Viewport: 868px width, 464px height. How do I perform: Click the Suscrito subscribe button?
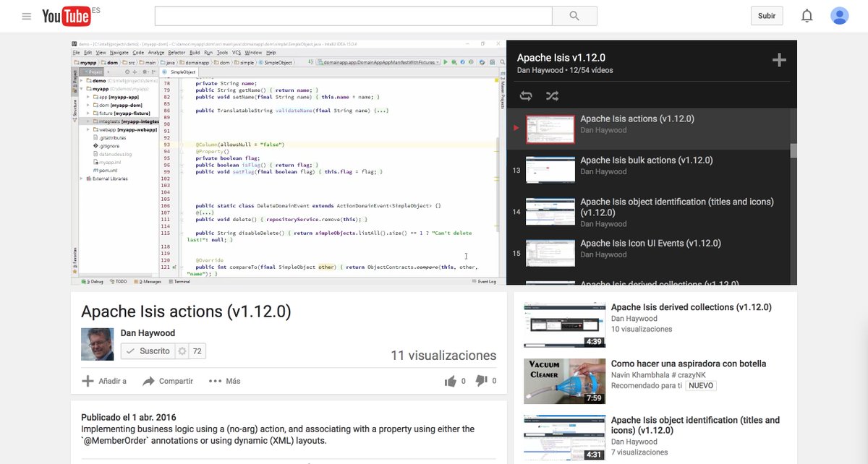(x=148, y=351)
